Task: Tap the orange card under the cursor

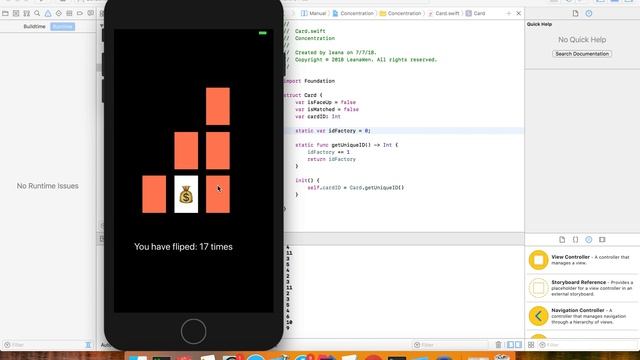Action: 218,194
